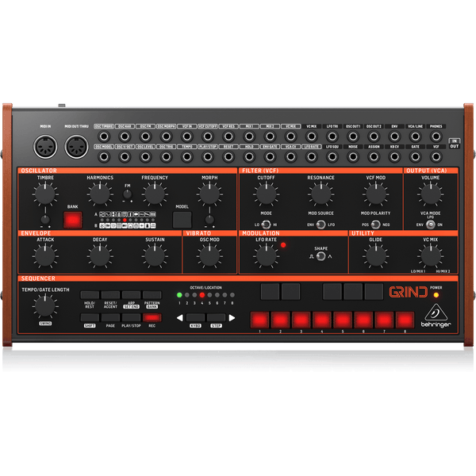Screen dimensions: 476x476
Task: Toggle the filter MODE LO/HI switch
Action: click(266, 224)
